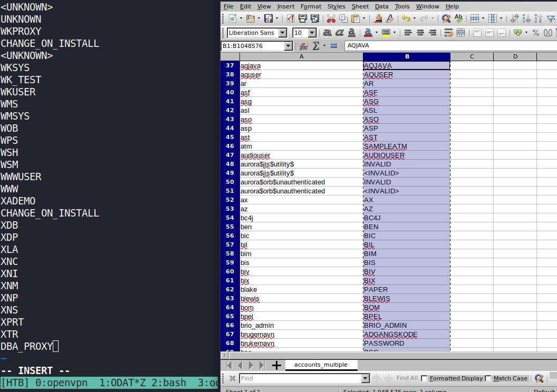The height and width of the screenshot is (392, 557).
Task: Click cell containing brugernavn
Action: 301,334
